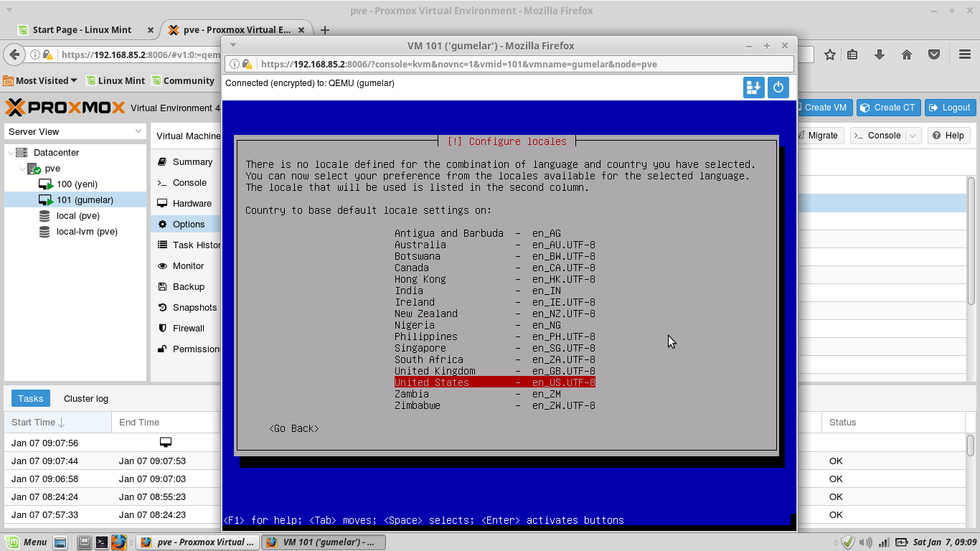Select local (pve) storage in tree
980x551 pixels.
point(77,216)
